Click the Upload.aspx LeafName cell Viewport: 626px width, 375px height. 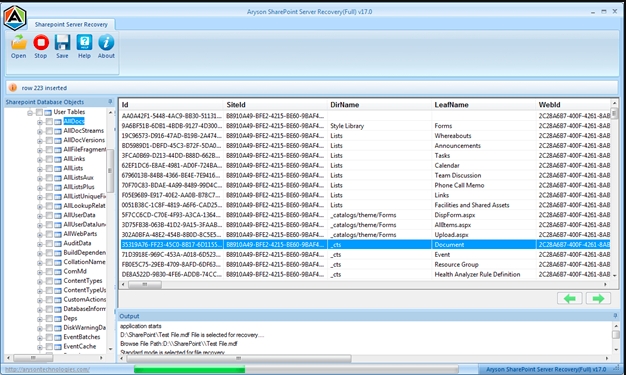coord(483,235)
